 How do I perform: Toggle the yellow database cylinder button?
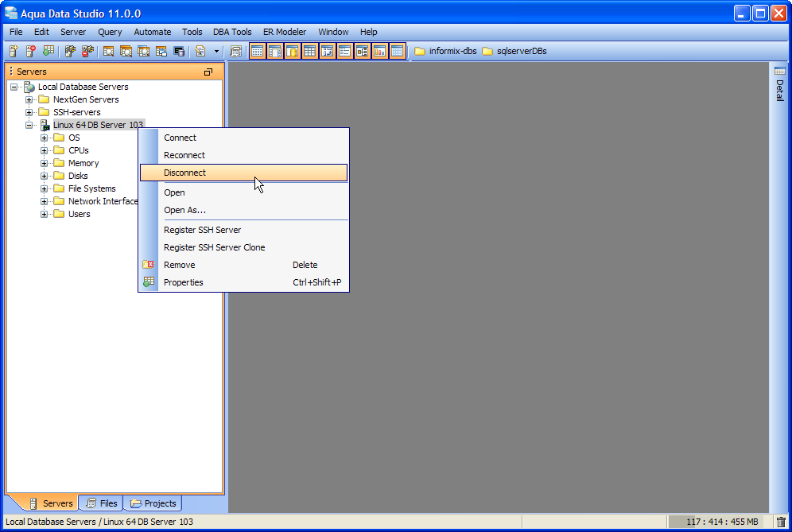click(292, 51)
